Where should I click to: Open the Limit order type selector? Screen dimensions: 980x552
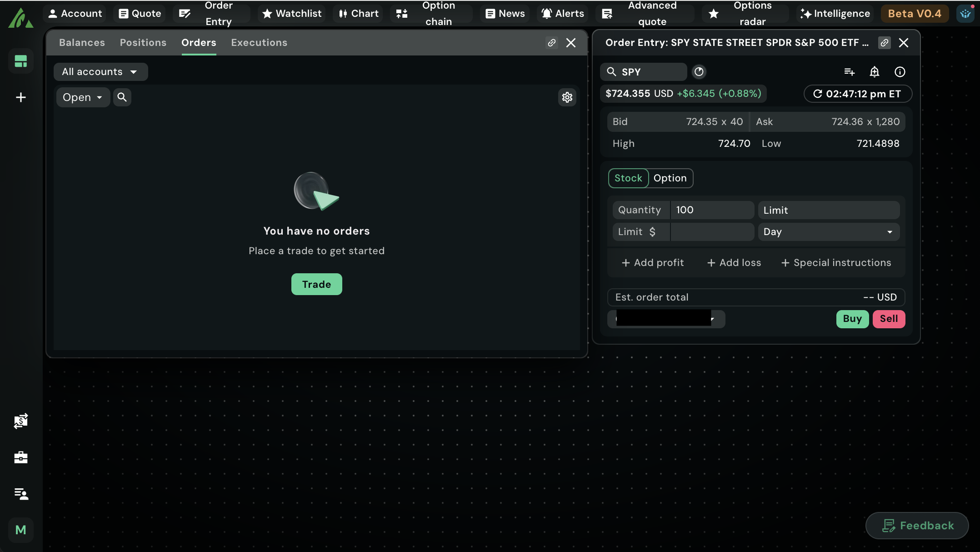click(x=829, y=210)
